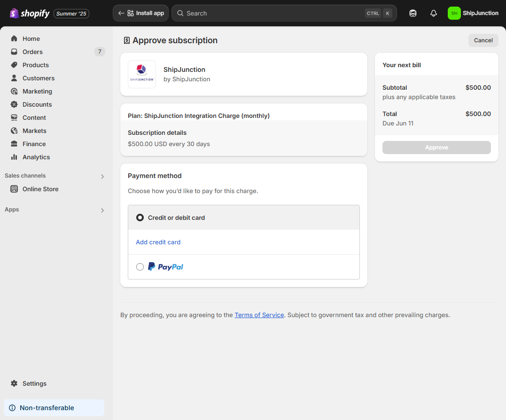Click the Products tag icon
This screenshot has width=506, height=420.
point(14,65)
